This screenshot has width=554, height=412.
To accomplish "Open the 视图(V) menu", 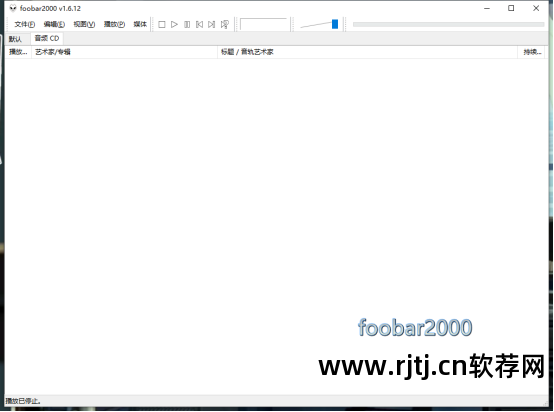I will point(84,24).
